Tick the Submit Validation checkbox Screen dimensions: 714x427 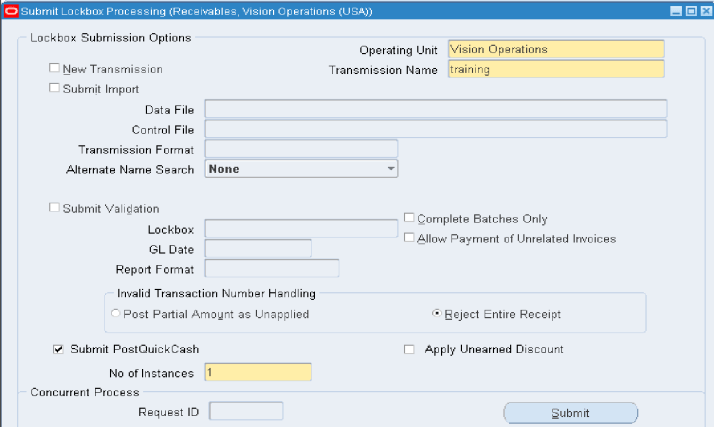pos(55,209)
